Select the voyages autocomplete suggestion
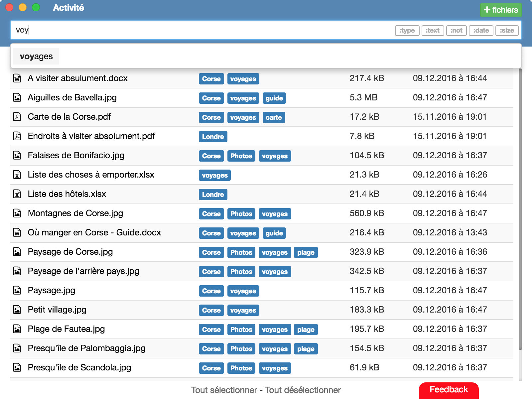Viewport: 532px width, 399px height. [x=36, y=56]
